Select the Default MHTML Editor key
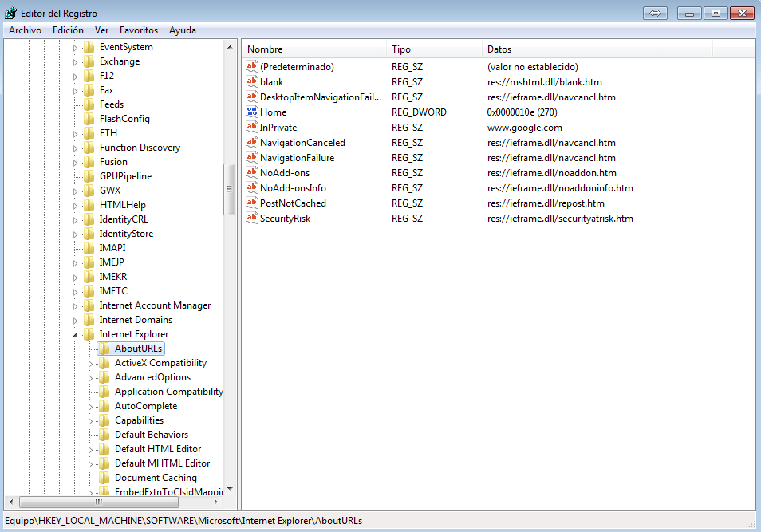This screenshot has height=532, width=761. click(162, 463)
